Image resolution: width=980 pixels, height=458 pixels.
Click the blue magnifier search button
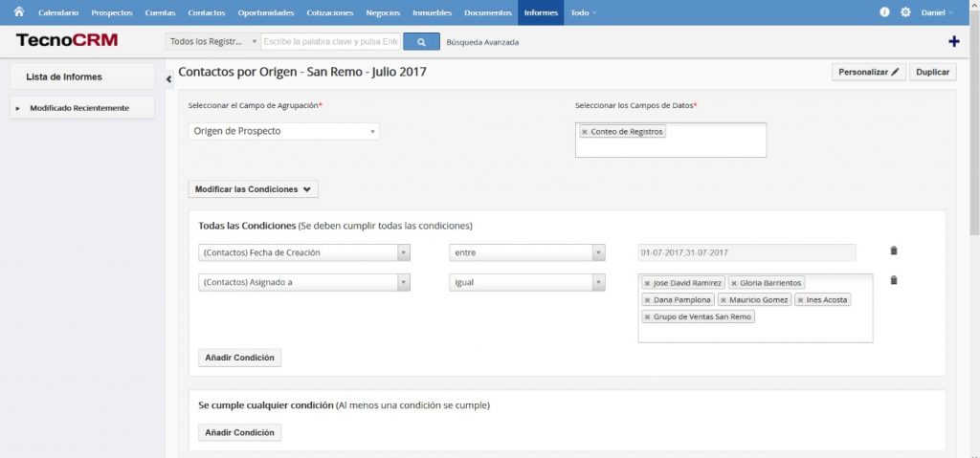(x=420, y=41)
